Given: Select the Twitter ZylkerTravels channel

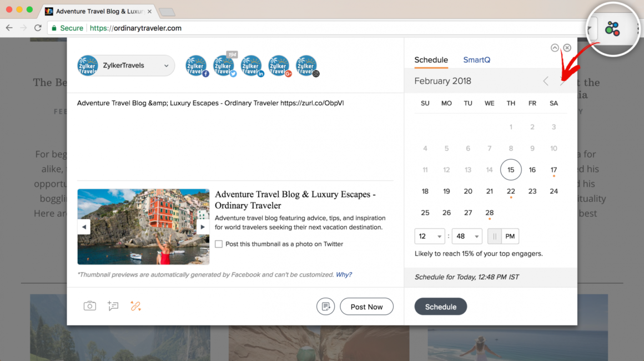Looking at the screenshot, I should 224,65.
